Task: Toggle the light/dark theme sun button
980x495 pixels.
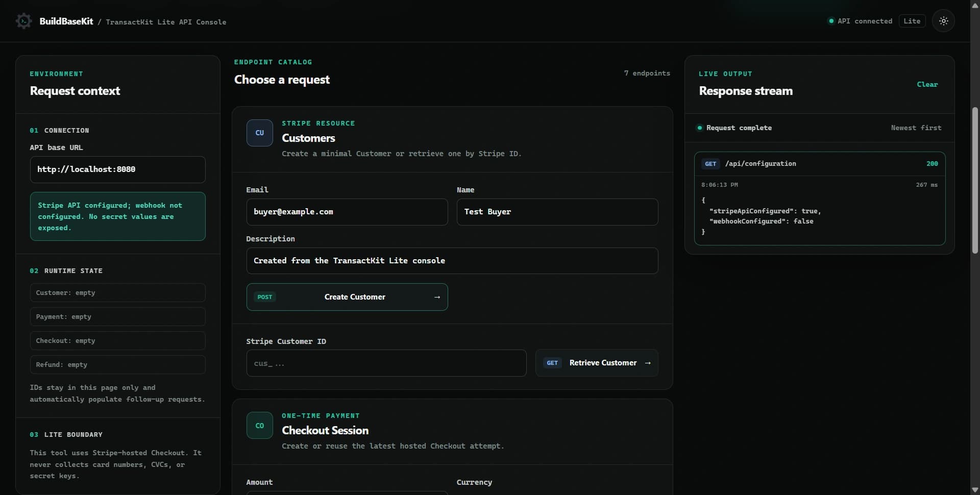Action: coord(943,21)
